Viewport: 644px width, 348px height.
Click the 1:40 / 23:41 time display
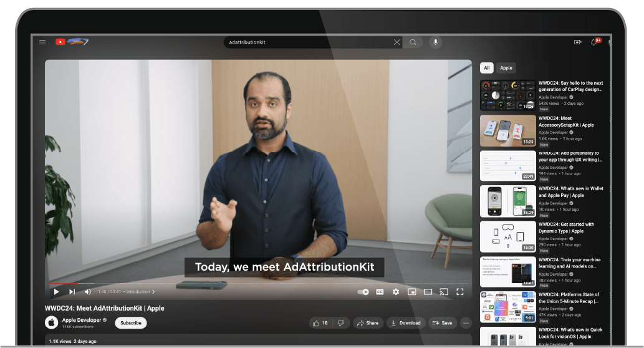(x=109, y=292)
